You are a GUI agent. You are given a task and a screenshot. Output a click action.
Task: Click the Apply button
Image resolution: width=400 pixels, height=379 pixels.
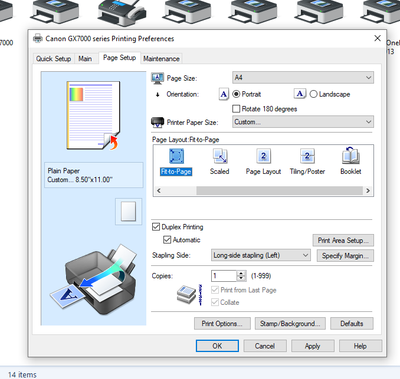[312, 346]
